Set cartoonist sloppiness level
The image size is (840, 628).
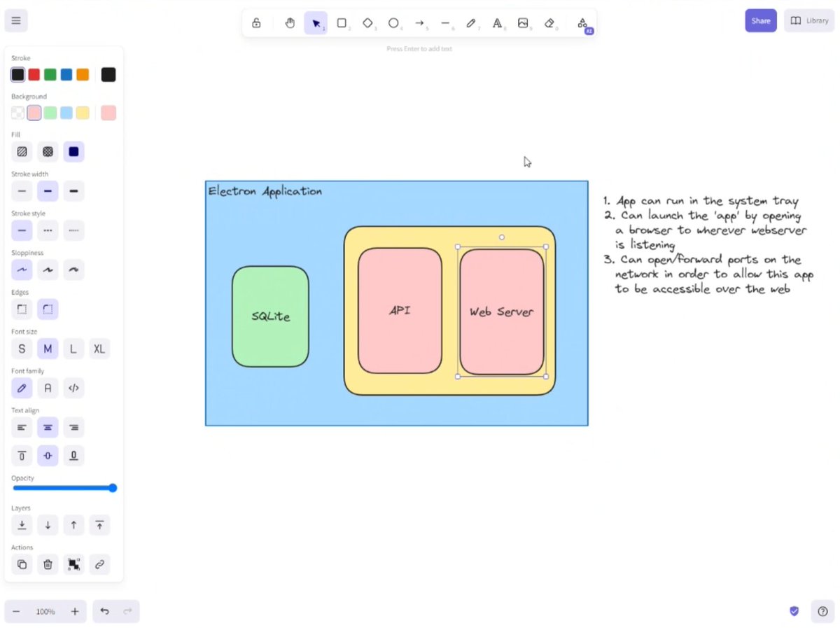point(73,270)
